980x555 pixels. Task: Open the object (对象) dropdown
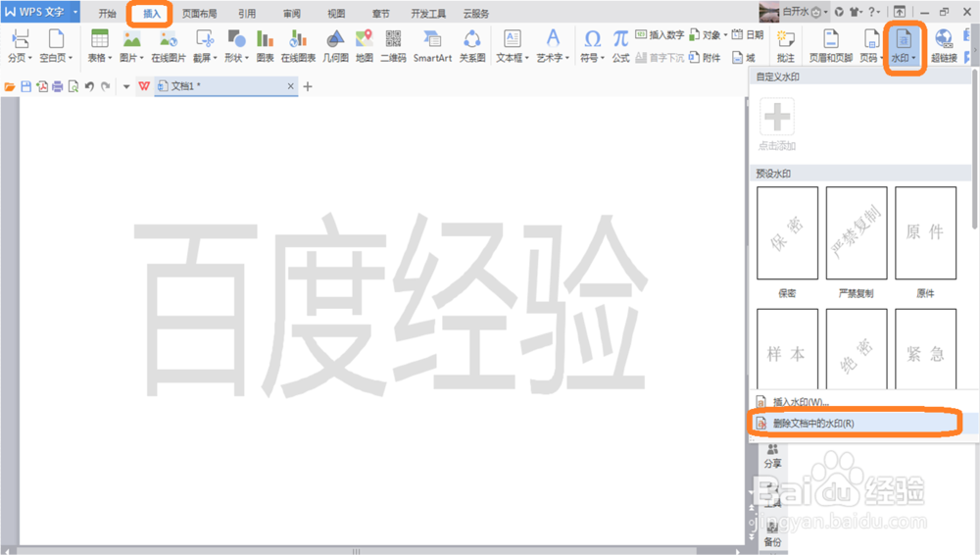[709, 35]
